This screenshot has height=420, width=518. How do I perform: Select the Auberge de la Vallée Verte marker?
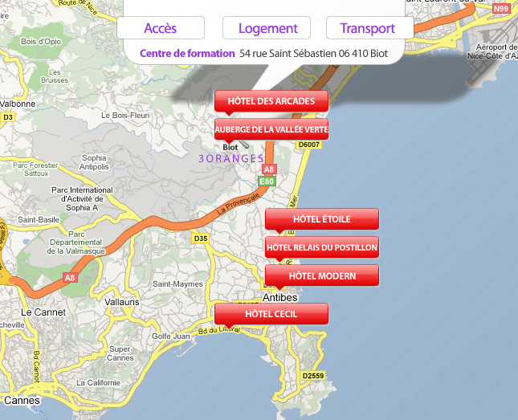[271, 128]
